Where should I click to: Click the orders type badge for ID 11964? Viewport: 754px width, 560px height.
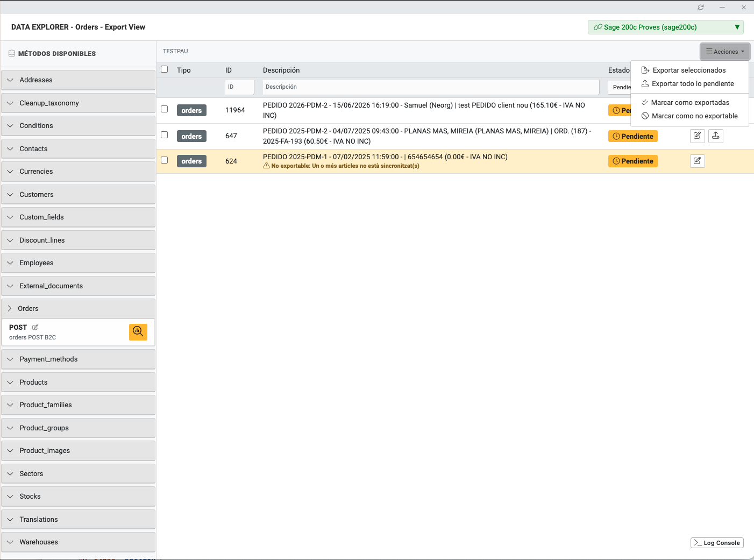(x=191, y=110)
